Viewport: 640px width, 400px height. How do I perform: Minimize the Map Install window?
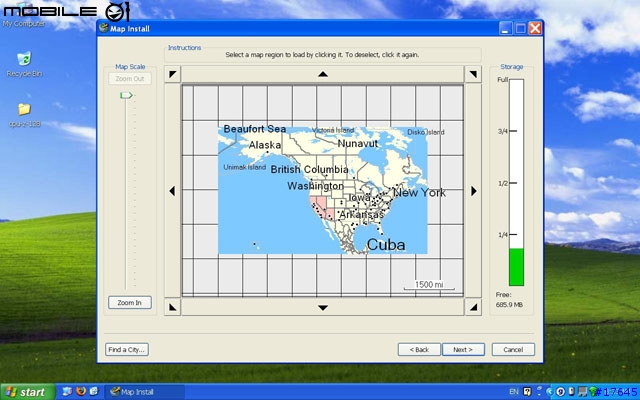(505, 28)
